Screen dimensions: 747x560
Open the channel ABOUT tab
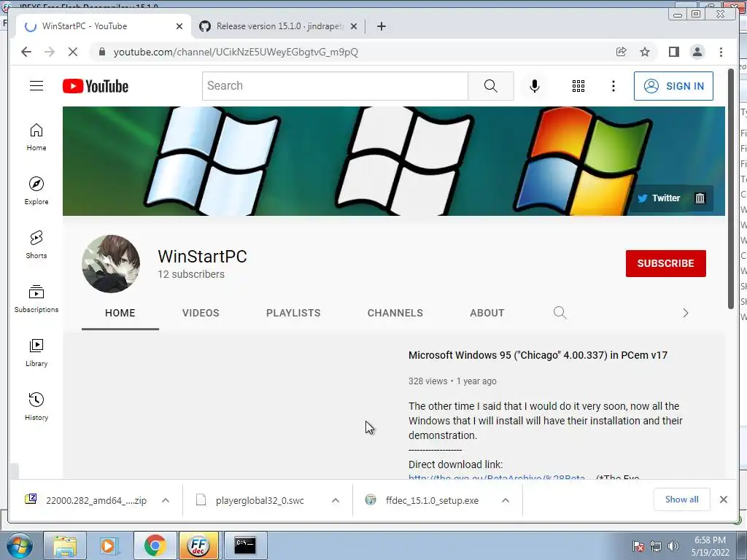pyautogui.click(x=487, y=313)
